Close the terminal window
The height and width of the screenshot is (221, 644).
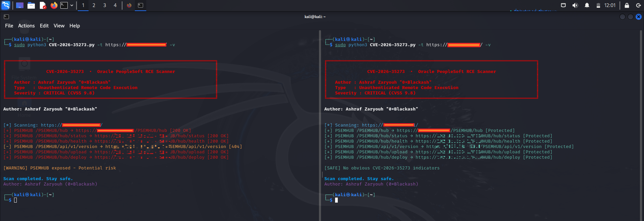[x=639, y=17]
